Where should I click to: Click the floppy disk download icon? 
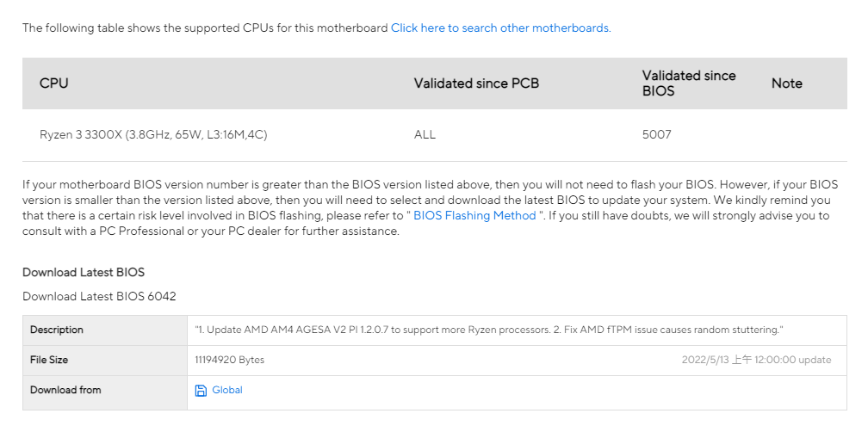click(x=201, y=391)
